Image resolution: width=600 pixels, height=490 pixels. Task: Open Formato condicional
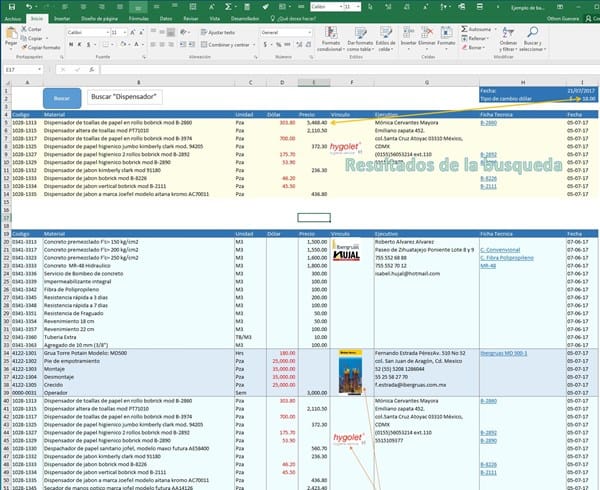tap(332, 36)
